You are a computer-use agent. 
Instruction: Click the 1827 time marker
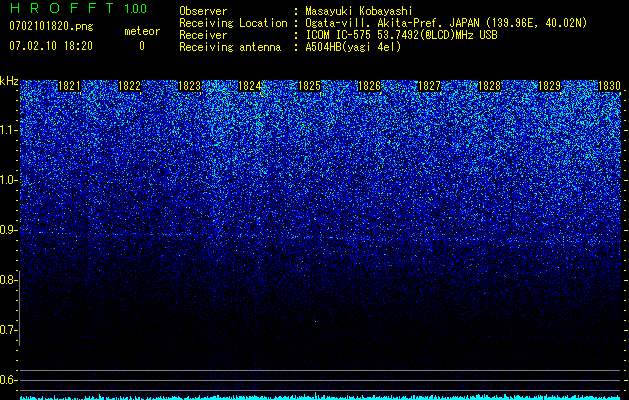pos(429,86)
